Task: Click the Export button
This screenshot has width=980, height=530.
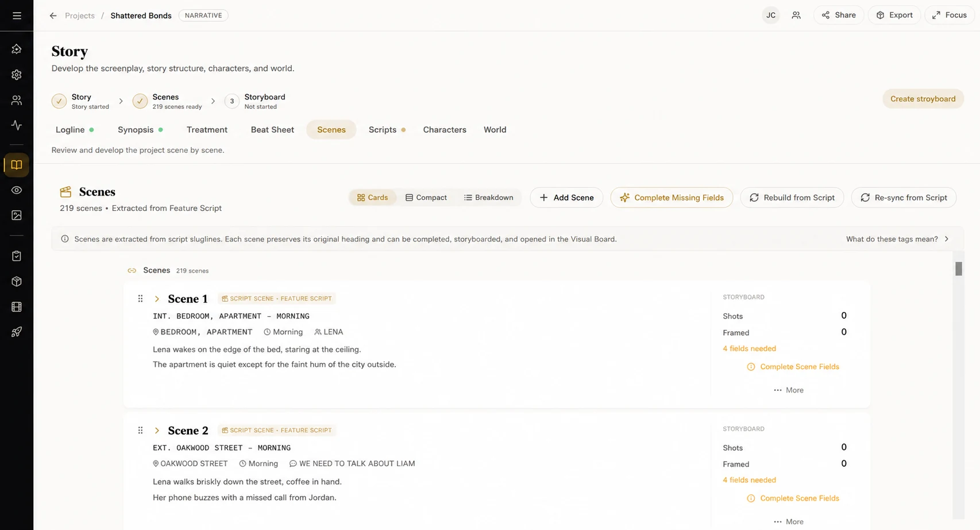Action: pos(894,16)
